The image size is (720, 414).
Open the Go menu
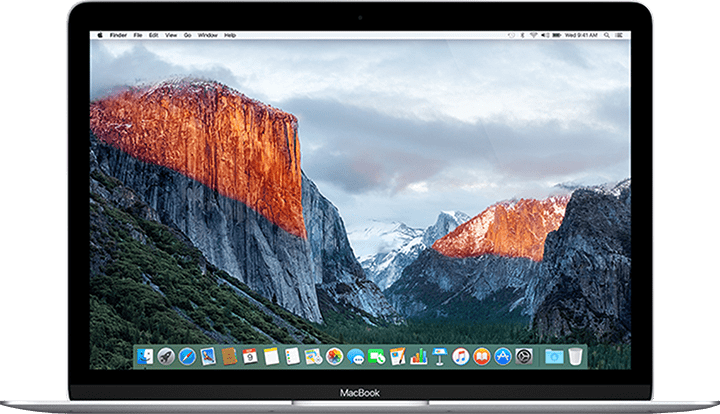pyautogui.click(x=187, y=35)
